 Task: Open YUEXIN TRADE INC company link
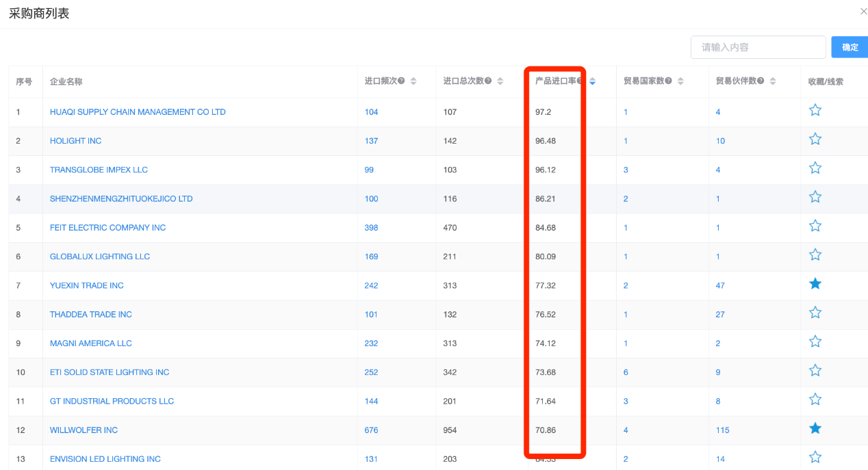point(87,285)
